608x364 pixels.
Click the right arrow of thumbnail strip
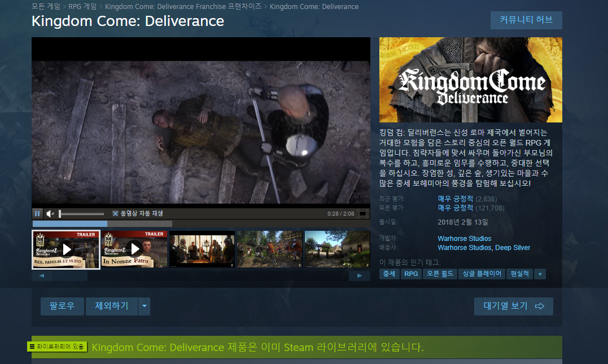(x=360, y=275)
